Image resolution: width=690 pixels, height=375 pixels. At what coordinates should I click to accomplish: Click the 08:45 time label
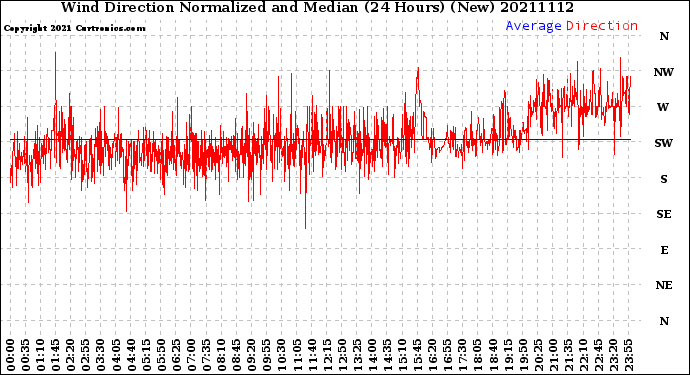point(237,355)
